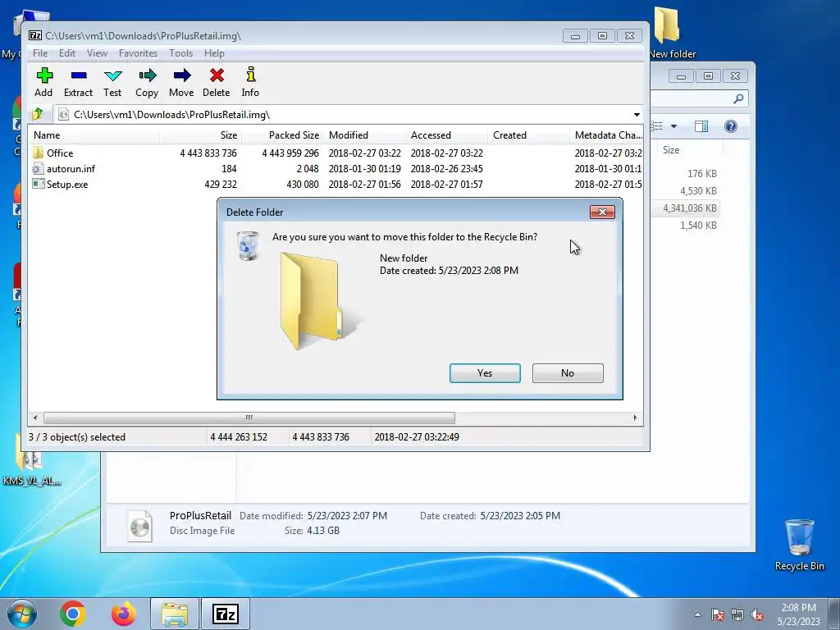
Task: Close the Delete Folder dialog
Action: [x=602, y=212]
